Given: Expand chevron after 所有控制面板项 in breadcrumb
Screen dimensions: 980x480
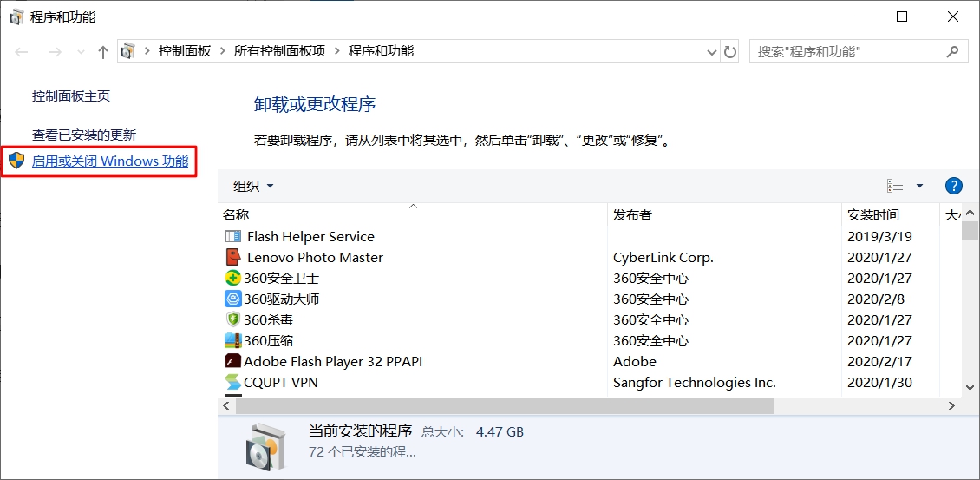Looking at the screenshot, I should click(x=336, y=51).
